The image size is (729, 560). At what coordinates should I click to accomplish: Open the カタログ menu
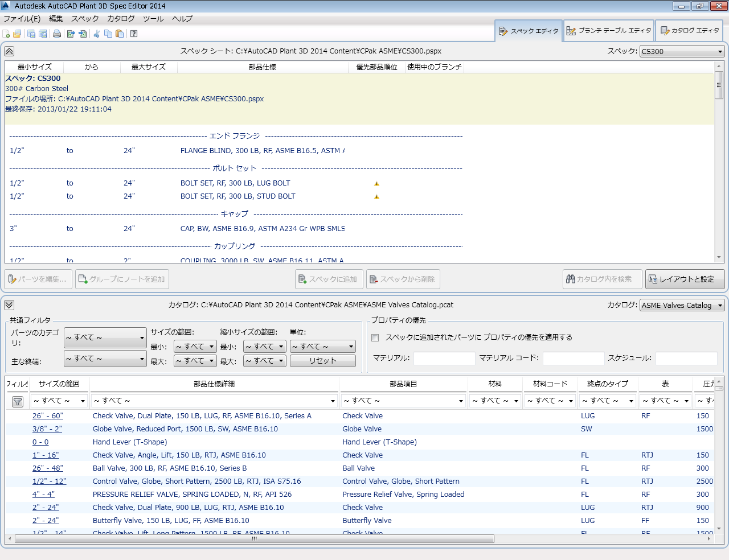pos(121,19)
